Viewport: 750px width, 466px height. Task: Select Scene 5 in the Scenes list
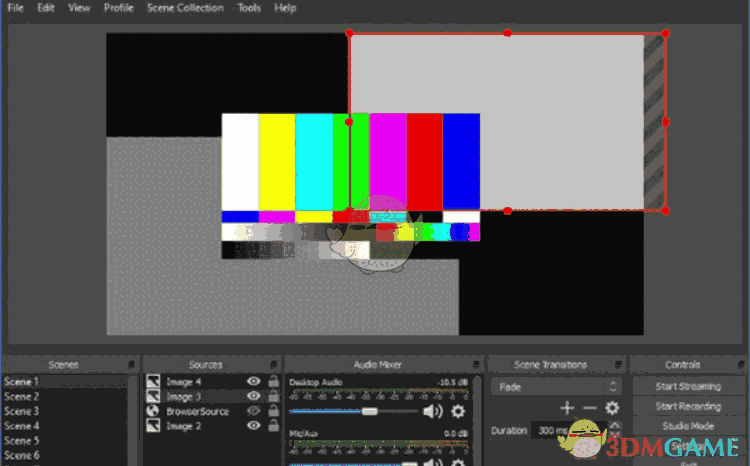65,441
